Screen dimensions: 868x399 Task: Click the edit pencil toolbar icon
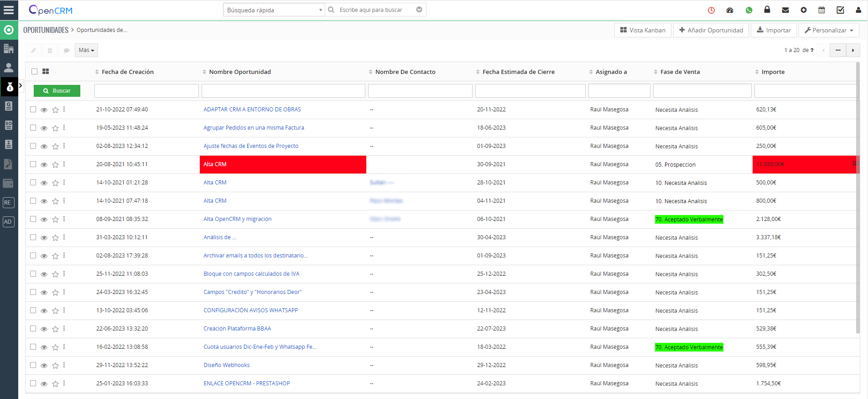click(33, 50)
